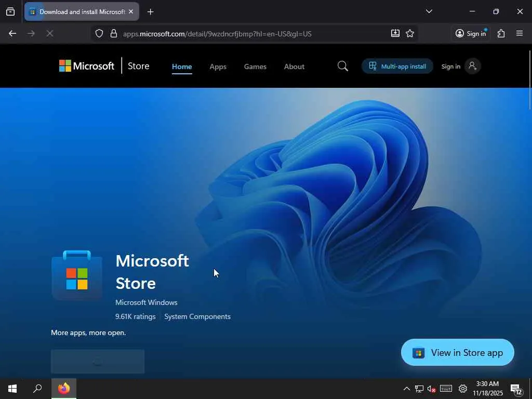Image resolution: width=532 pixels, height=399 pixels.
Task: Open the store search magnifier
Action: (x=343, y=66)
